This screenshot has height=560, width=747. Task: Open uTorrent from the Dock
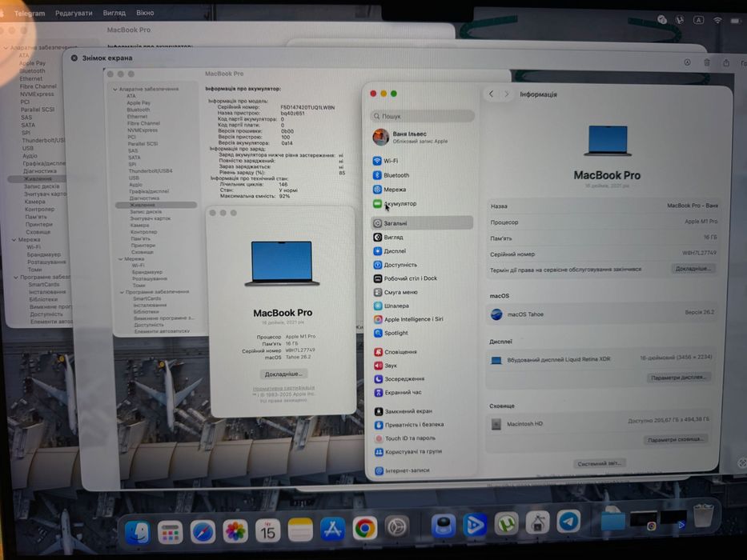(x=507, y=524)
